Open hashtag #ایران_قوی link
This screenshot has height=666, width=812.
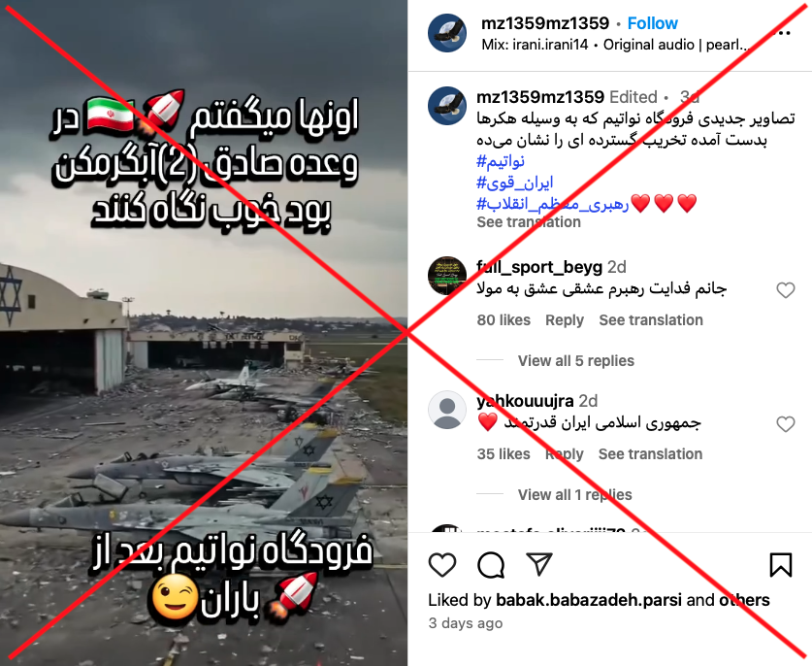click(x=515, y=183)
